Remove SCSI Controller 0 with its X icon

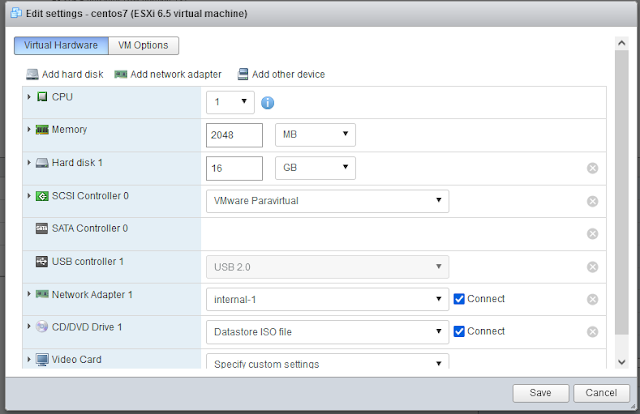pyautogui.click(x=592, y=201)
